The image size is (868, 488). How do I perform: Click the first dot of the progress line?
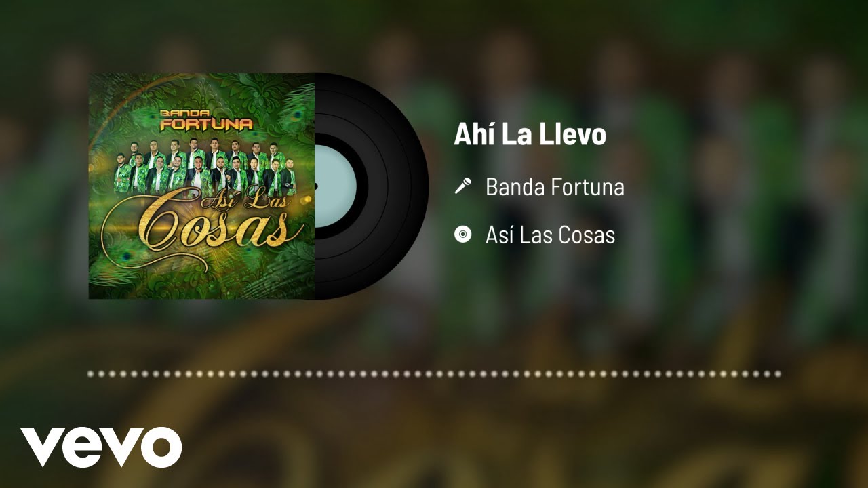(x=91, y=373)
